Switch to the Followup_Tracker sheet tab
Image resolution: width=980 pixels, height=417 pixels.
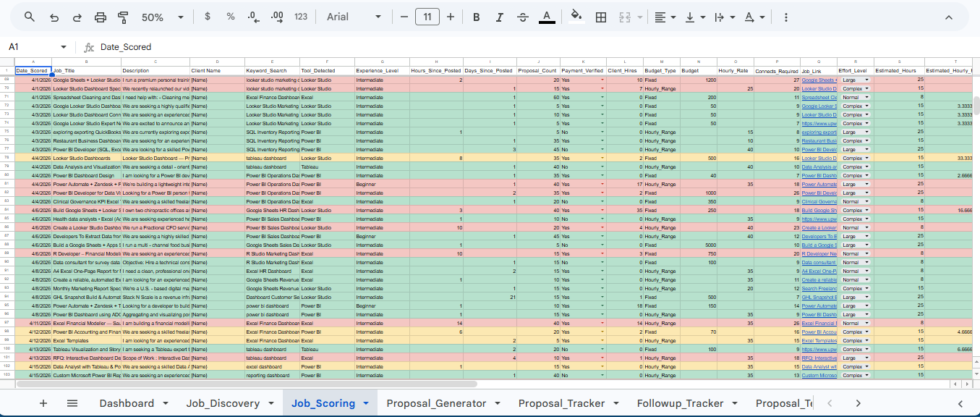(x=680, y=403)
